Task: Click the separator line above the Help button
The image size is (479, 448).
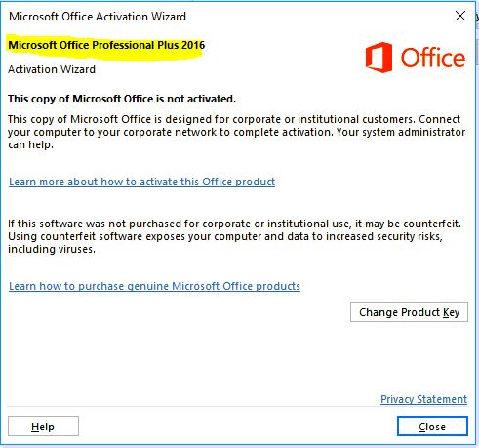Action: tap(237, 407)
